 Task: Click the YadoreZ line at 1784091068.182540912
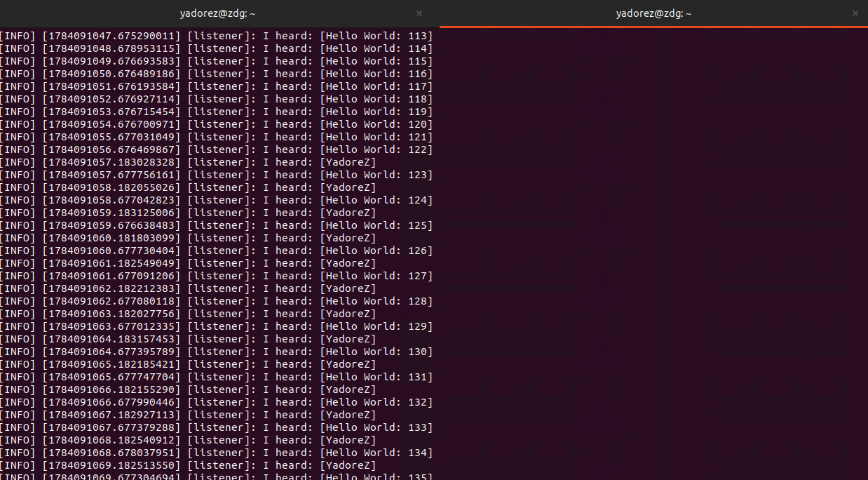188,440
